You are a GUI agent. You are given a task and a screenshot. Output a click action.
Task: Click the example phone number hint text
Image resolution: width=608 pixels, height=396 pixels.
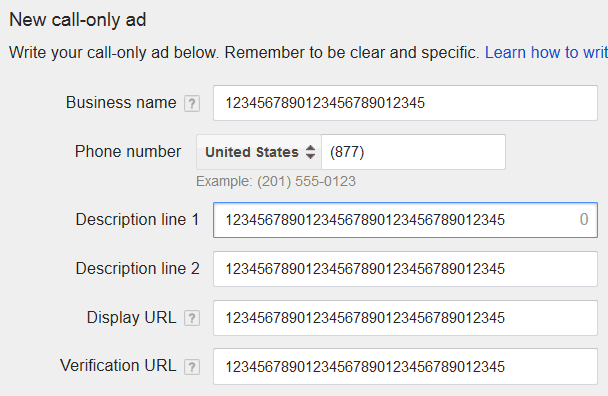pos(276,182)
